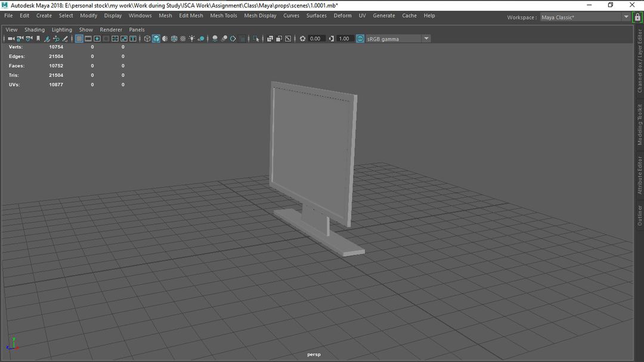Toggle 2D Pan/Zoom icon

[56, 39]
